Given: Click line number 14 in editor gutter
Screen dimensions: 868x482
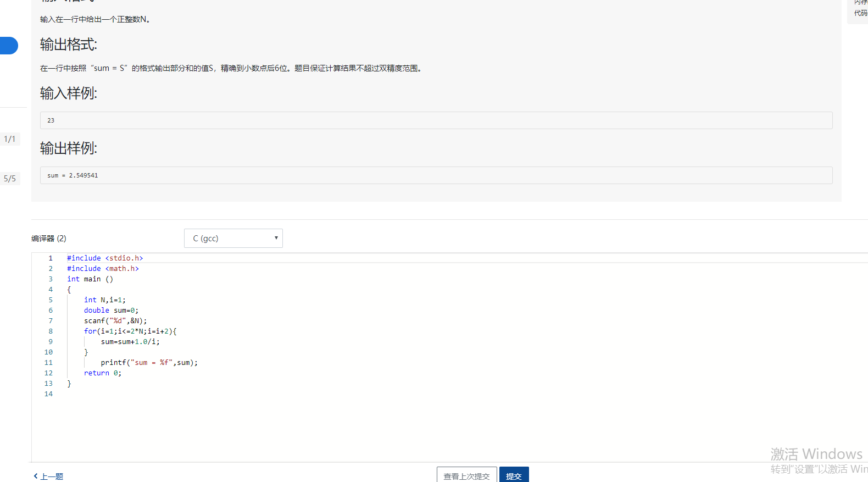Looking at the screenshot, I should (48, 394).
